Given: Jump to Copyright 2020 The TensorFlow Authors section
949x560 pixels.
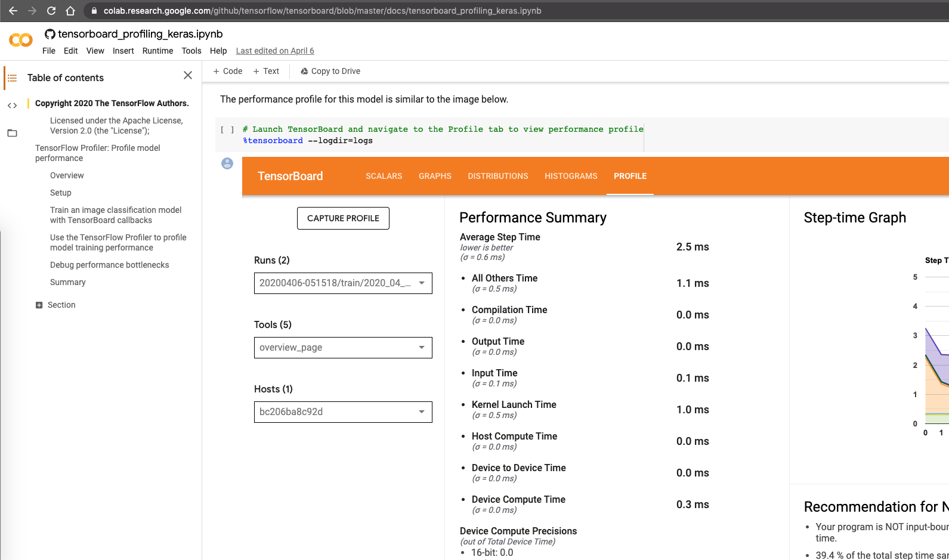Looking at the screenshot, I should pyautogui.click(x=112, y=103).
